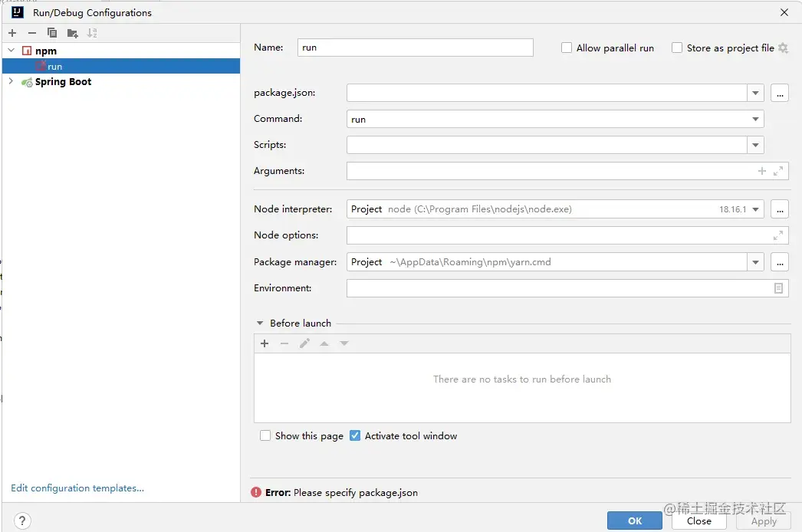This screenshot has width=802, height=532.
Task: Click Node version 18.16.1 text
Action: 732,209
